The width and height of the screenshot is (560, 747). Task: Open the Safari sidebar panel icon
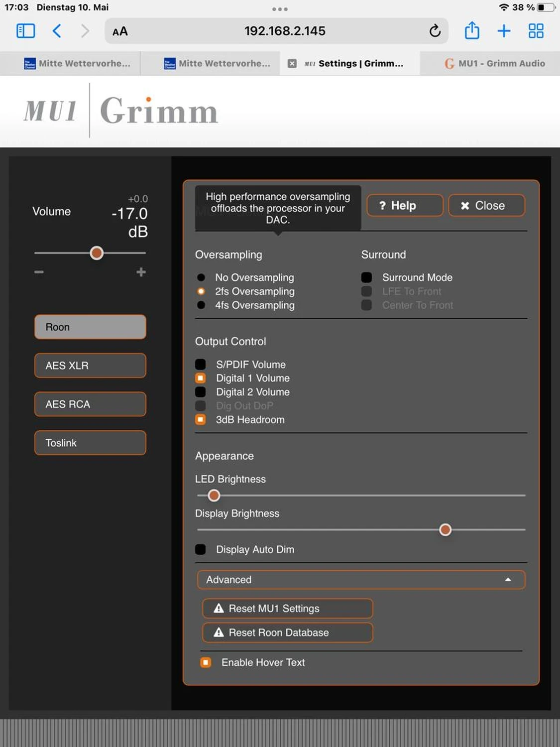pyautogui.click(x=26, y=31)
